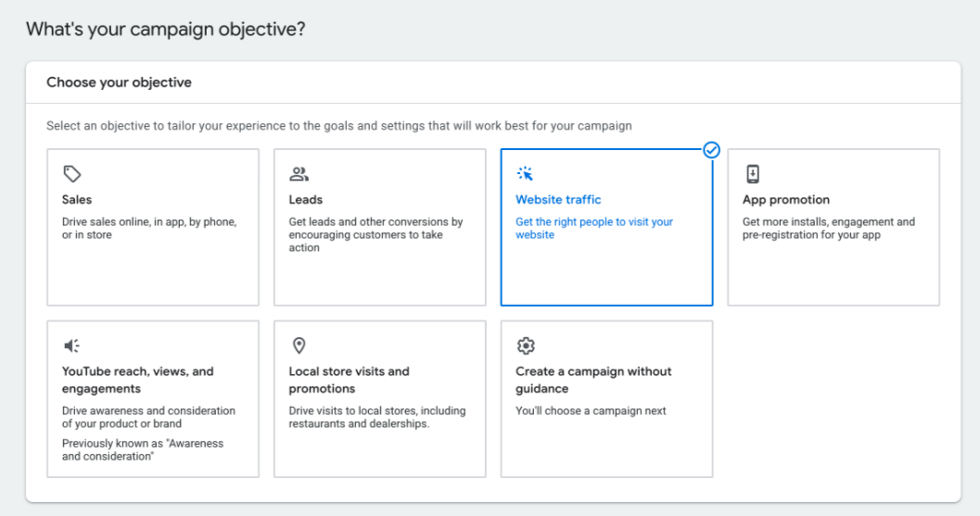Click the blue checkmark on Website traffic card
The height and width of the screenshot is (516, 980).
(711, 150)
